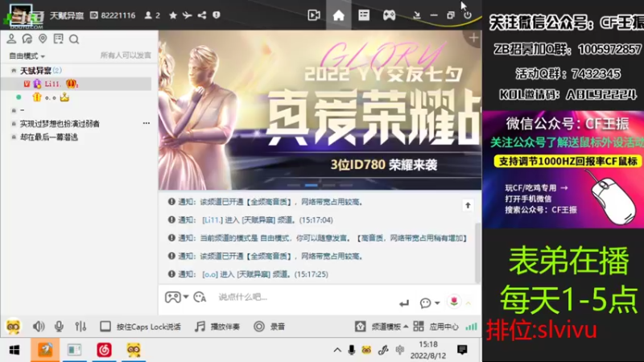Screen dimensions: 644x362
Task: Click the tray microphone icon
Action: (x=352, y=350)
